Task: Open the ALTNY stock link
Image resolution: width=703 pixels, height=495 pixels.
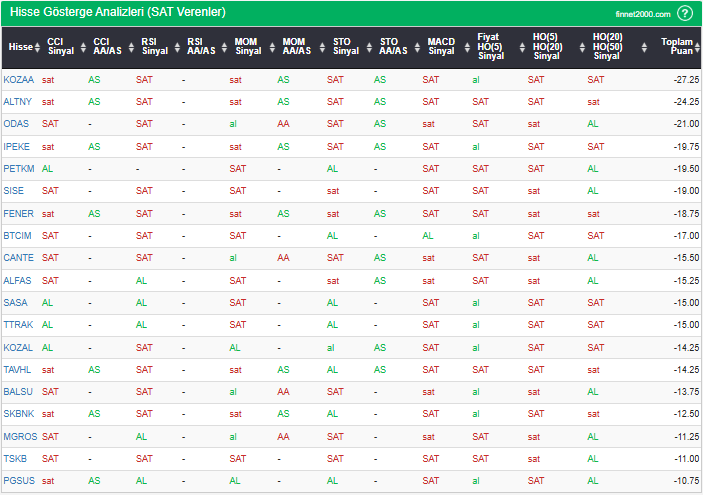Action: pos(18,101)
